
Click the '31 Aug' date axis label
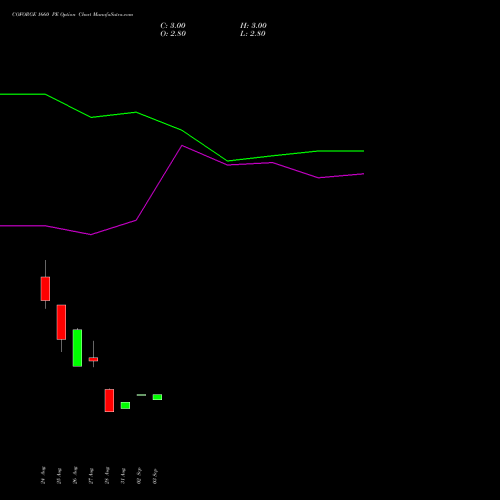pos(123,476)
